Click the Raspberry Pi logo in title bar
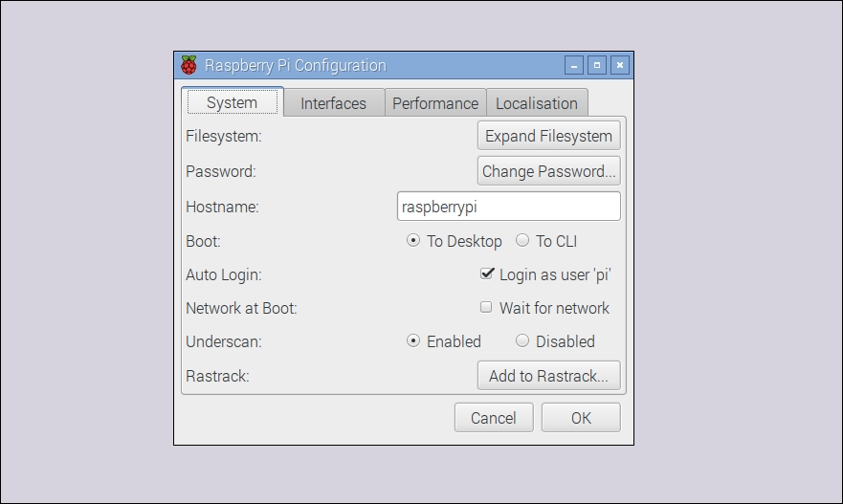Viewport: 843px width, 504px height. pos(189,65)
